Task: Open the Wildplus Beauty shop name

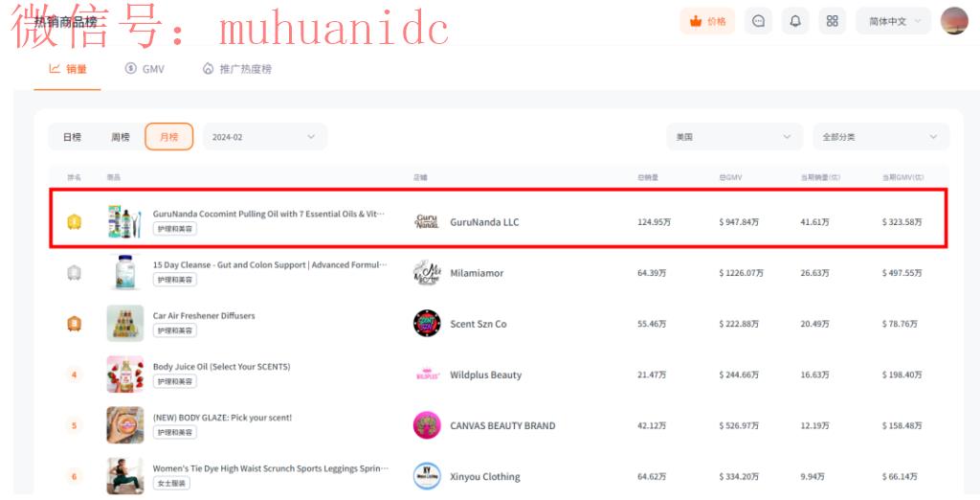Action: tap(485, 375)
